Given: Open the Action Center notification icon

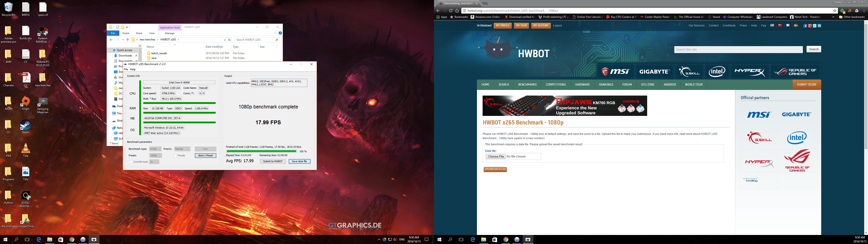Looking at the screenshot, I should pos(427,240).
